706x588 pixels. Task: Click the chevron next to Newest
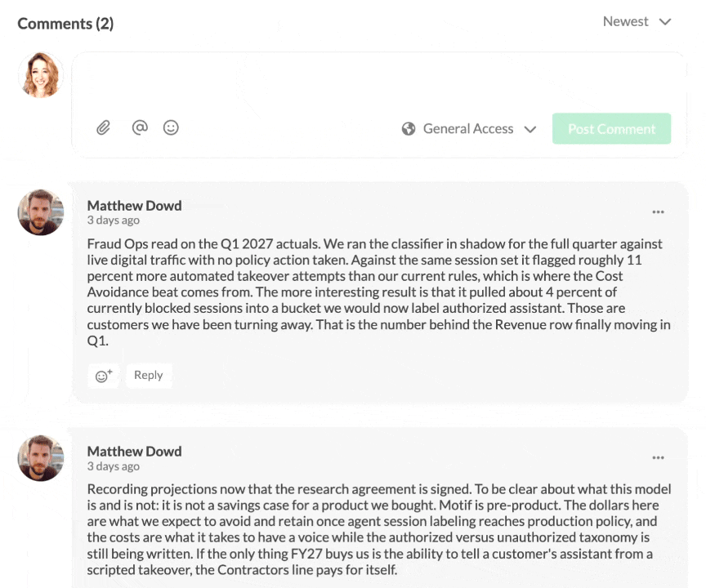tap(665, 22)
